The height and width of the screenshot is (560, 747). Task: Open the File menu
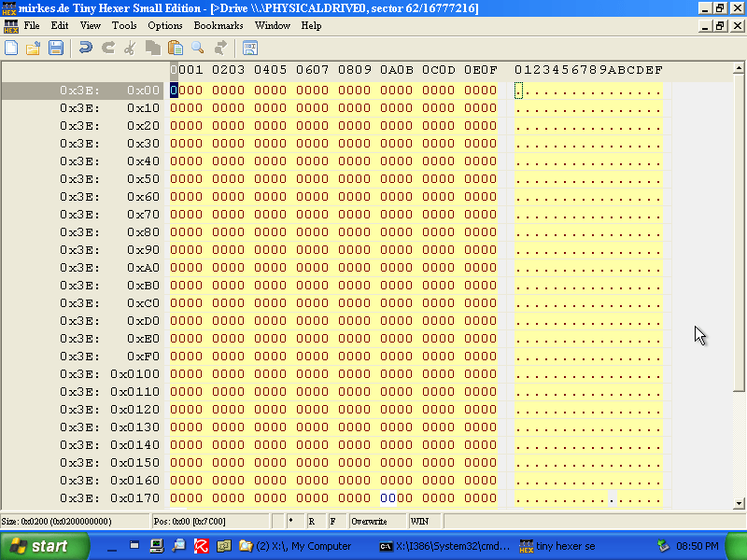32,26
